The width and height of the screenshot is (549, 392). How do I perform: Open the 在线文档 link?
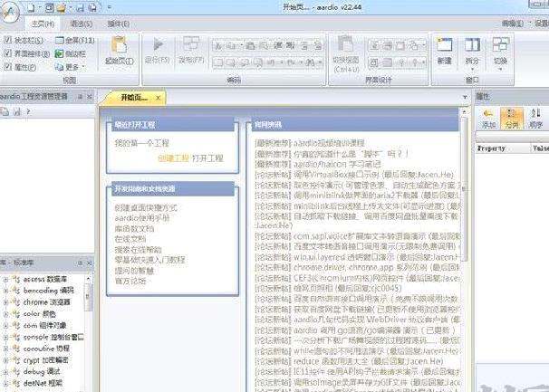(130, 239)
